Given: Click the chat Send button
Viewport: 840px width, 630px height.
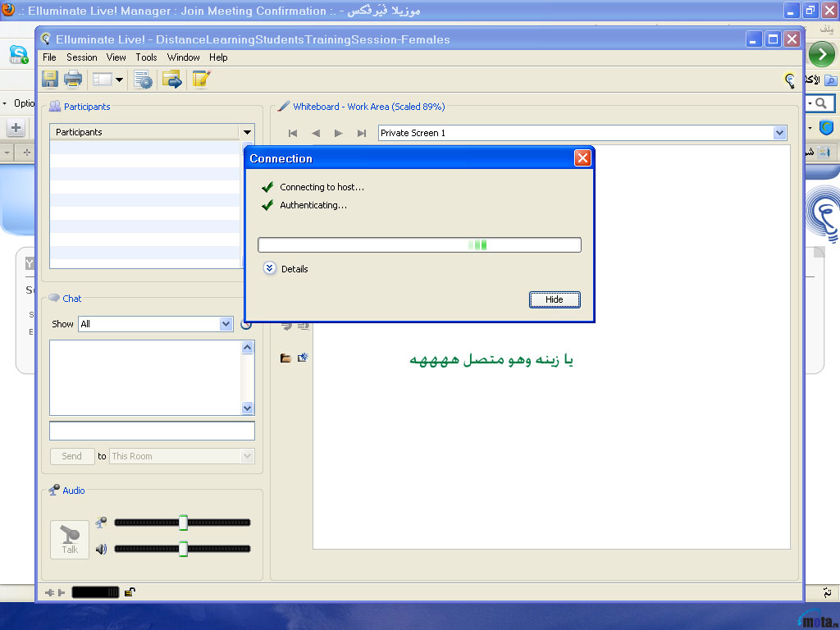Looking at the screenshot, I should tap(72, 456).
